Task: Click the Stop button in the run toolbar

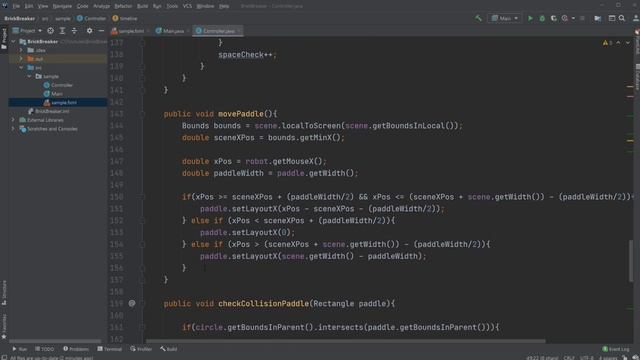Action: [x=582, y=18]
